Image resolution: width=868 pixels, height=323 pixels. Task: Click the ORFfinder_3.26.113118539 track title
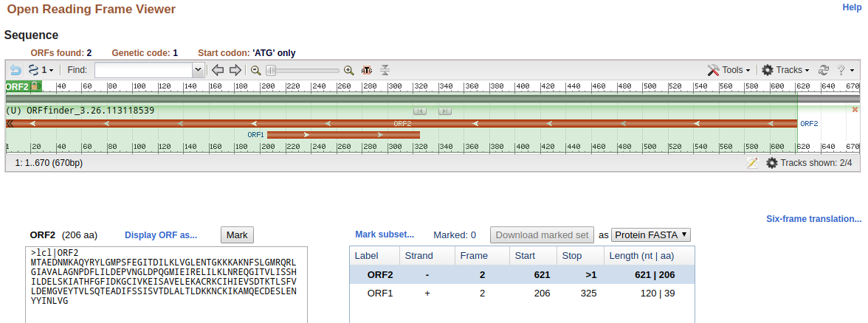pyautogui.click(x=80, y=111)
